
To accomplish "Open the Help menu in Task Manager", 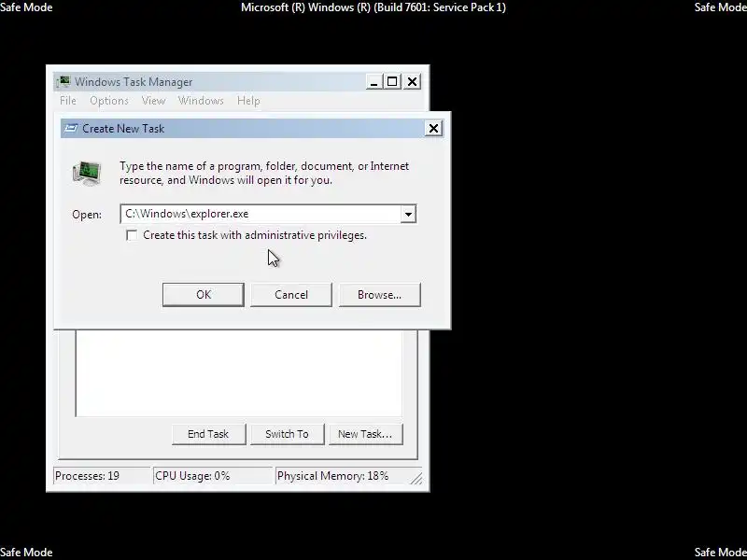I will point(248,101).
